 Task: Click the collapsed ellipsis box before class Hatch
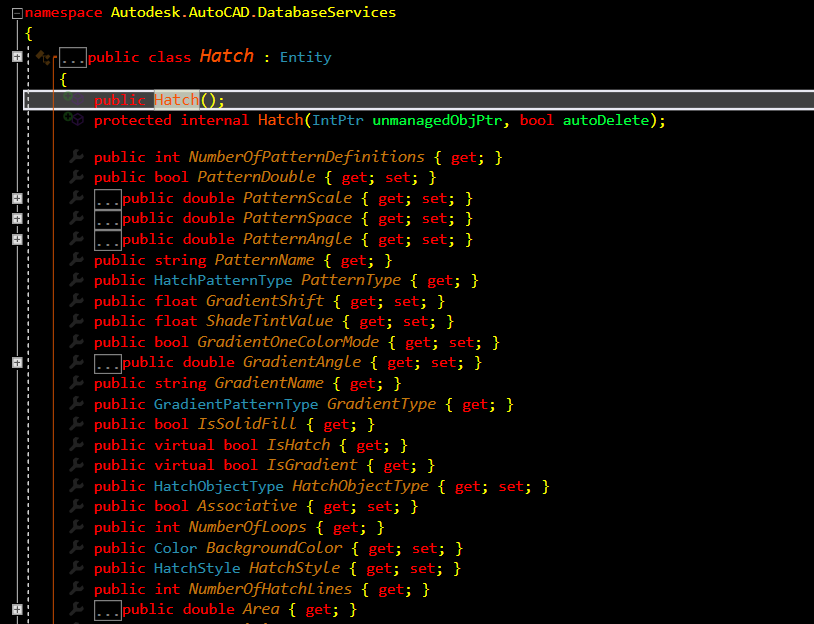[73, 58]
